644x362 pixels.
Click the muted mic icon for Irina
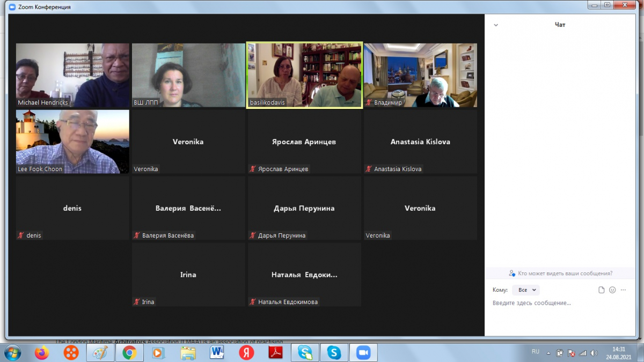coord(137,302)
